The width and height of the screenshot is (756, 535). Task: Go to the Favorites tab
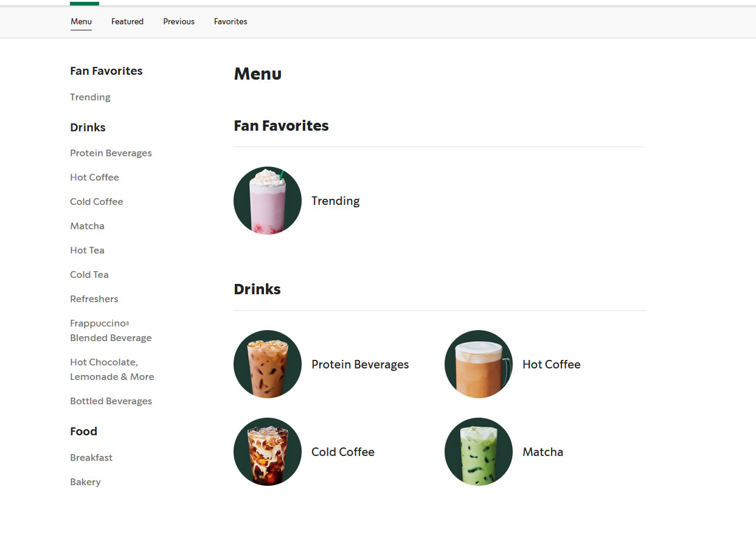pos(231,21)
